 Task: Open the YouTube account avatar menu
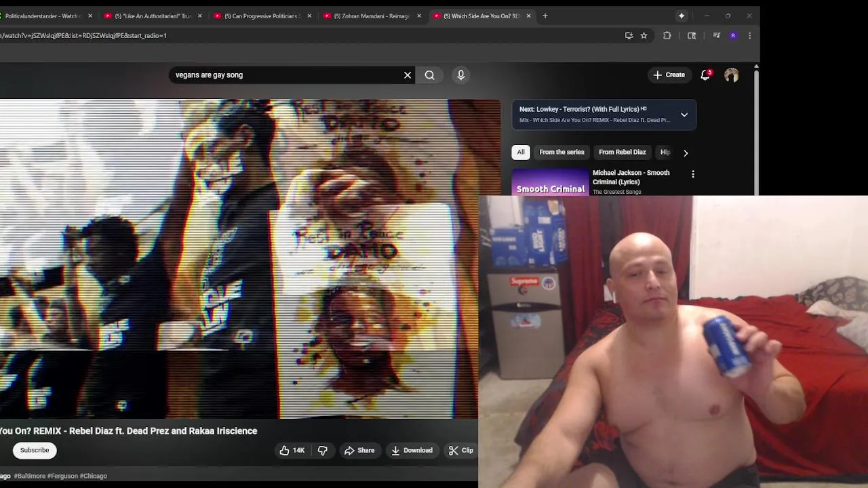(731, 75)
